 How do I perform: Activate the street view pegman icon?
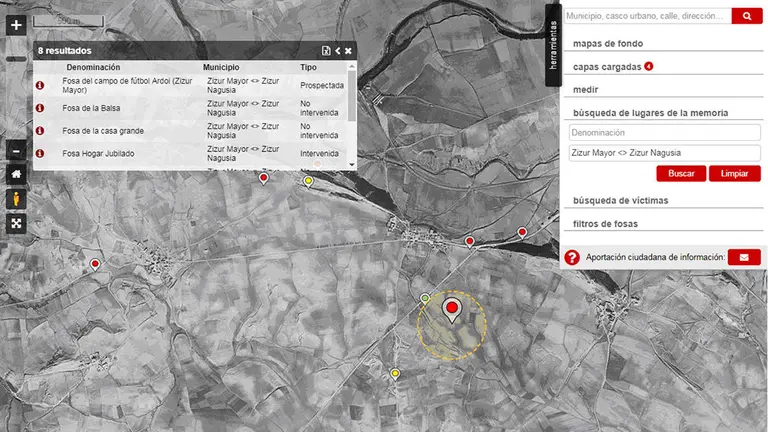(x=16, y=198)
